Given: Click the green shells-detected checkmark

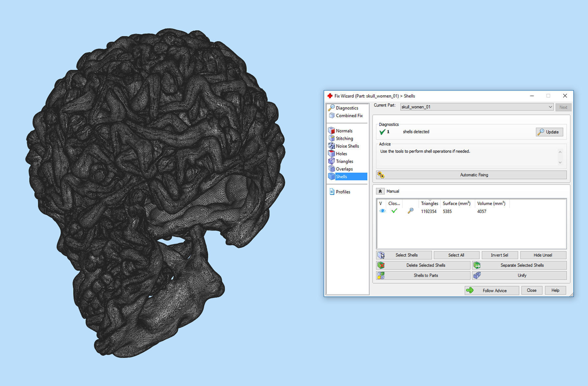Looking at the screenshot, I should point(382,132).
